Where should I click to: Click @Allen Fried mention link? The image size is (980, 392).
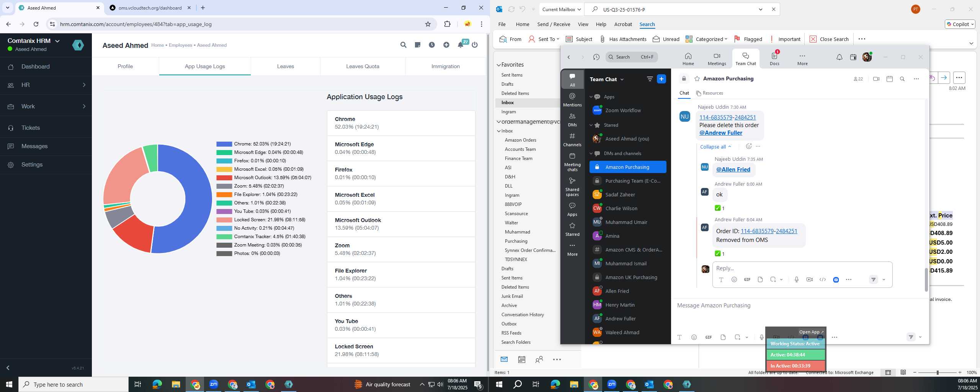point(733,170)
